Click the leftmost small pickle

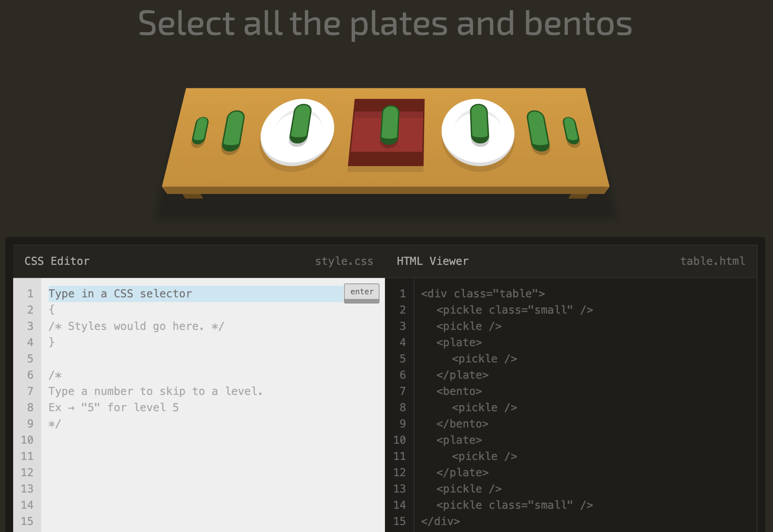tap(200, 130)
